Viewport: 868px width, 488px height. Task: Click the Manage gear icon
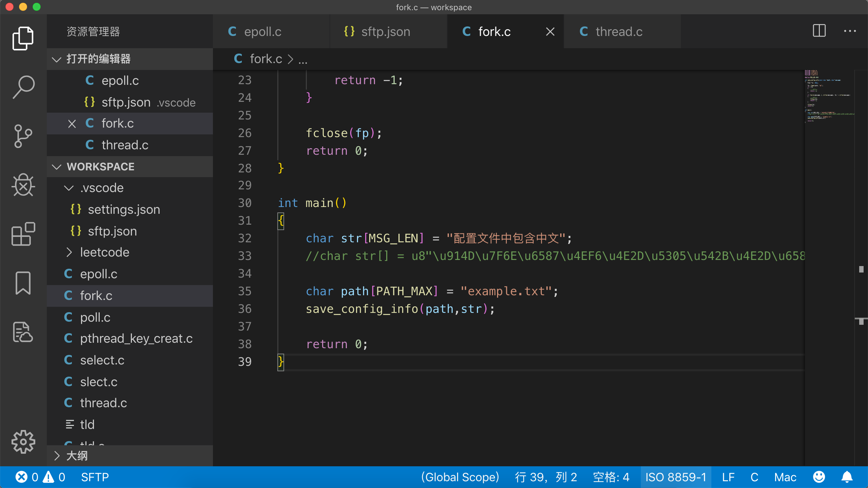(23, 442)
